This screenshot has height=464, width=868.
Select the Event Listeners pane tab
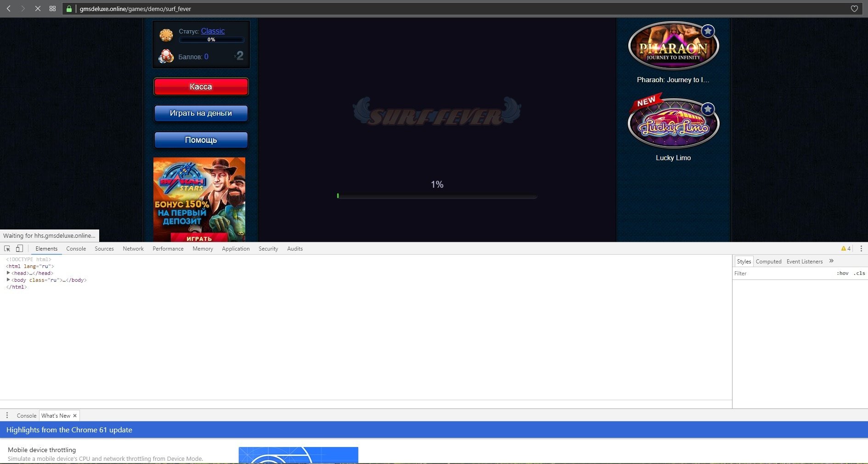click(805, 261)
